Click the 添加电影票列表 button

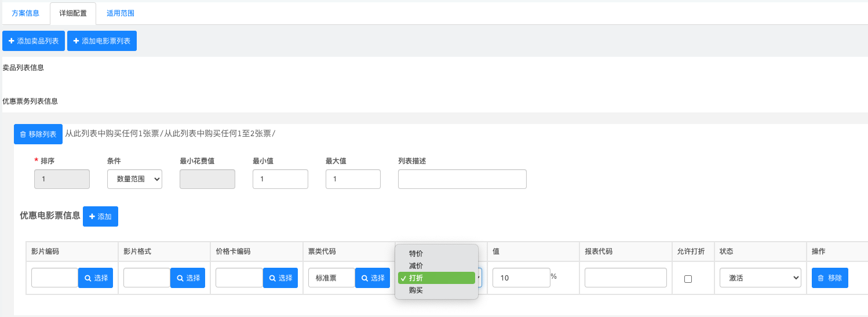point(102,41)
